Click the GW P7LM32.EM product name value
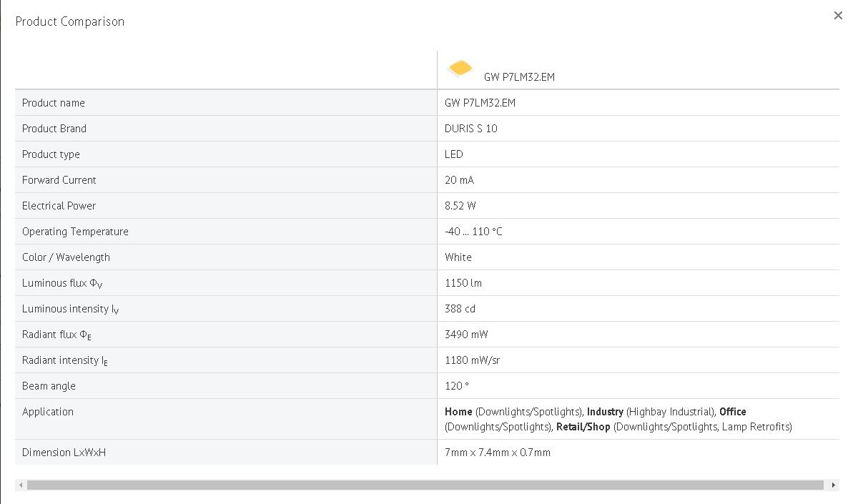The height and width of the screenshot is (504, 853). 480,103
